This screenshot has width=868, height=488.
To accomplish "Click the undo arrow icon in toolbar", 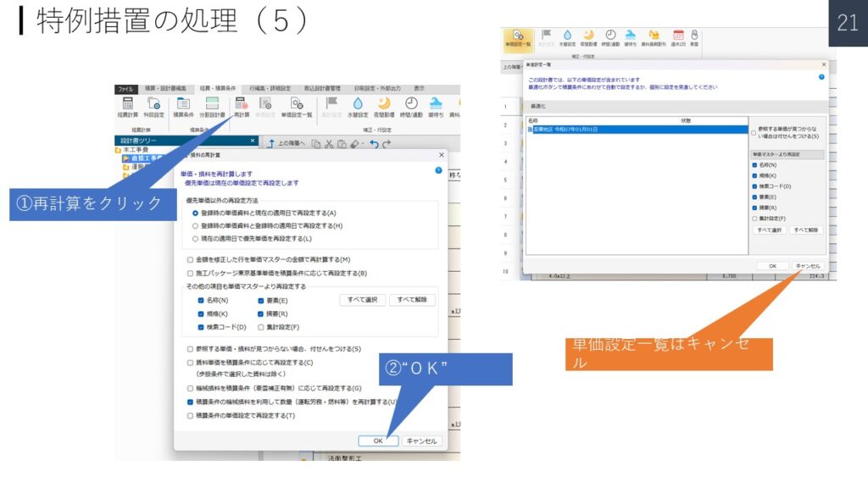I will pyautogui.click(x=373, y=144).
